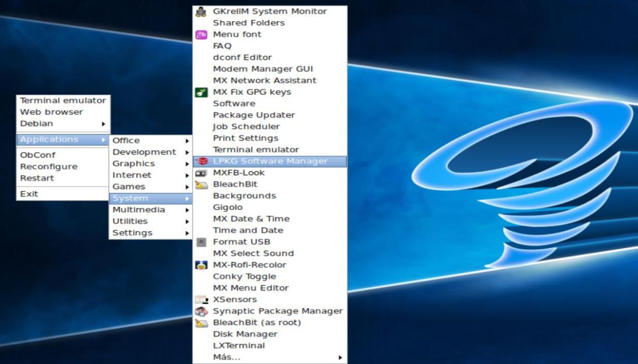The width and height of the screenshot is (638, 364).
Task: Select Web browser from root menu
Action: [52, 112]
